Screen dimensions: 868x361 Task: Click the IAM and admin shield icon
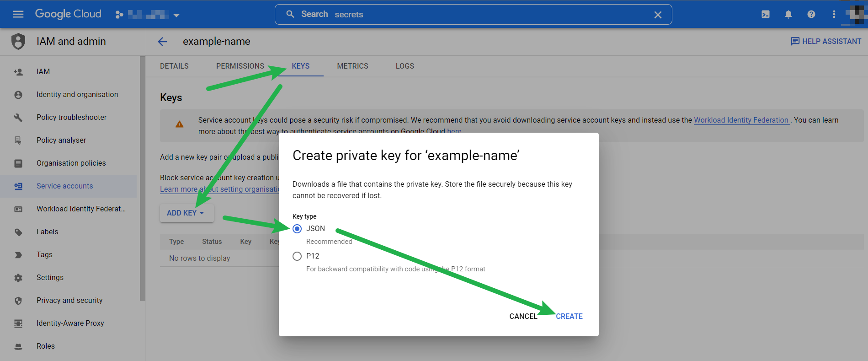18,41
